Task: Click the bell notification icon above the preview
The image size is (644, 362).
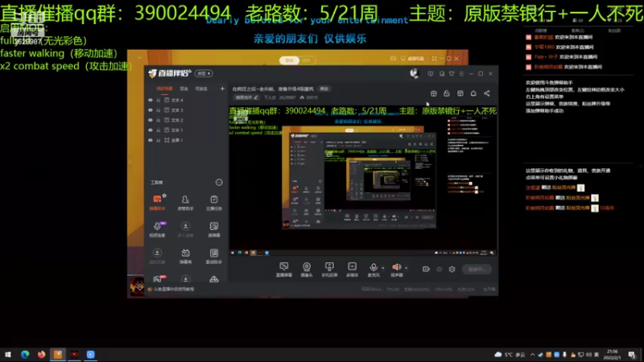Action: (x=473, y=93)
